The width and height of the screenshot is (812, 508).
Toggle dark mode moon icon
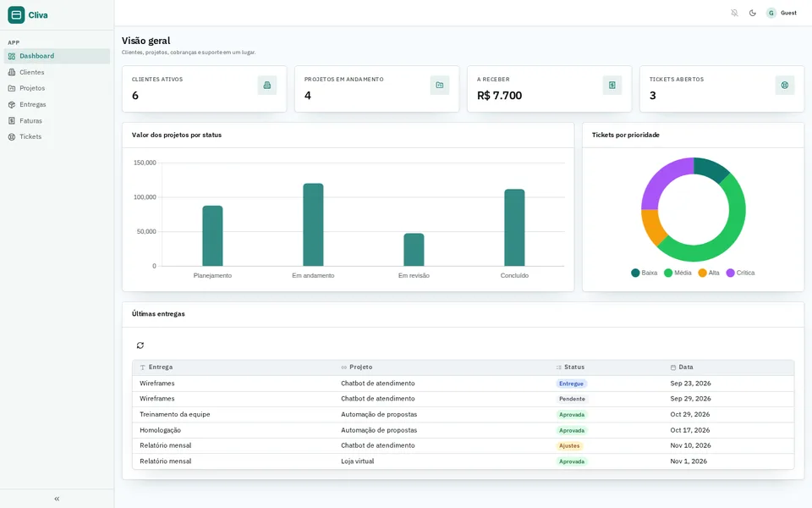753,13
